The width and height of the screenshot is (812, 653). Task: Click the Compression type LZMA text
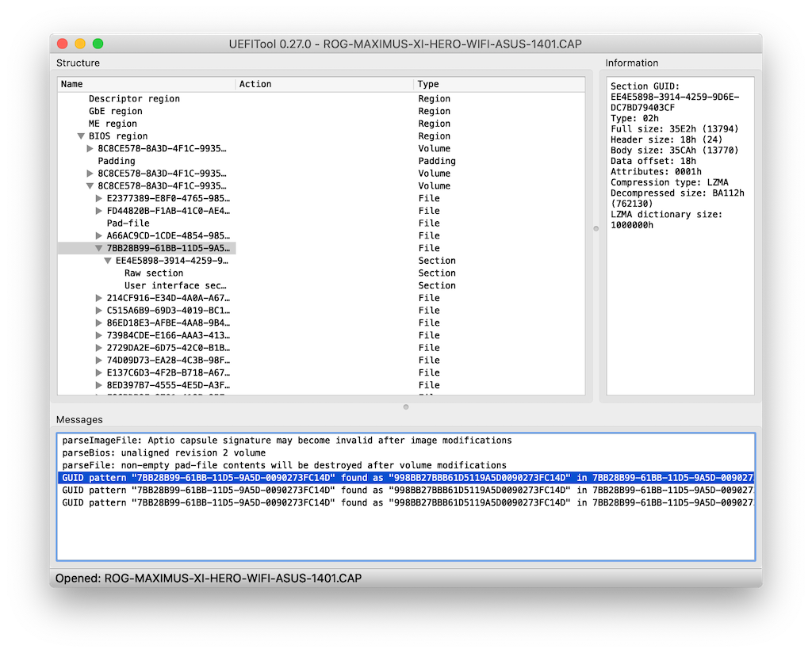click(x=669, y=182)
